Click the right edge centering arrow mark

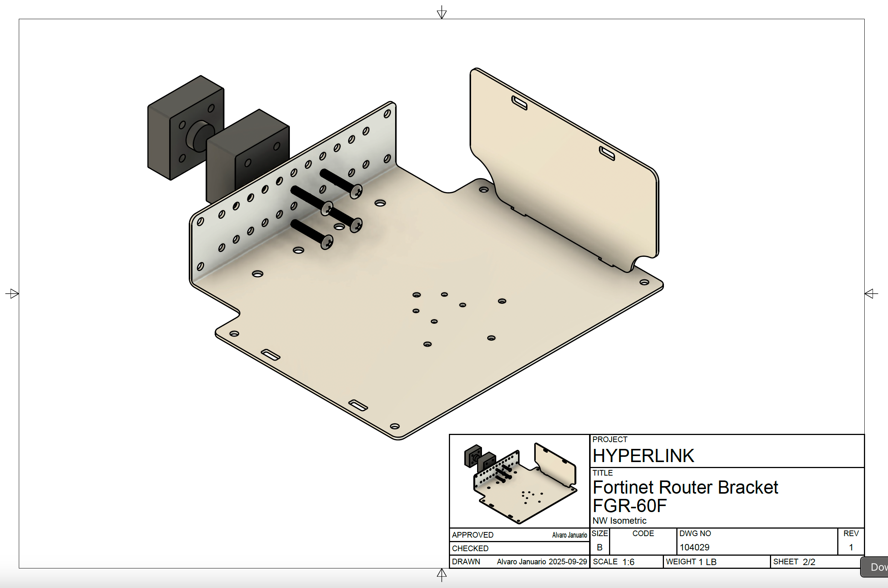(871, 293)
